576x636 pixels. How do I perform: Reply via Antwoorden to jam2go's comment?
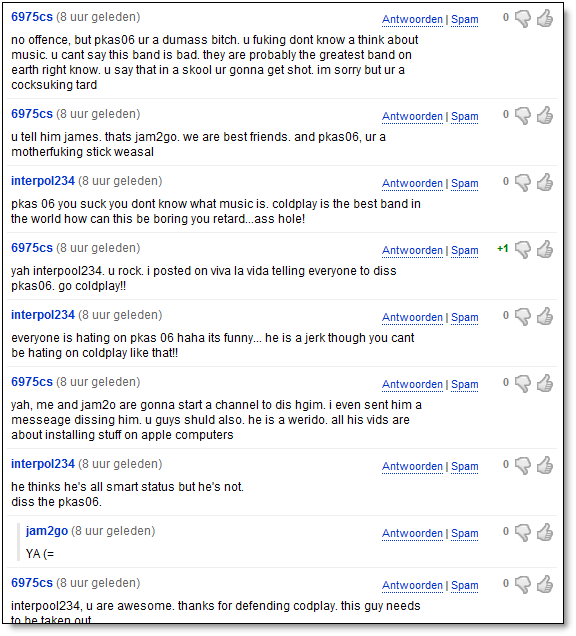click(x=412, y=533)
